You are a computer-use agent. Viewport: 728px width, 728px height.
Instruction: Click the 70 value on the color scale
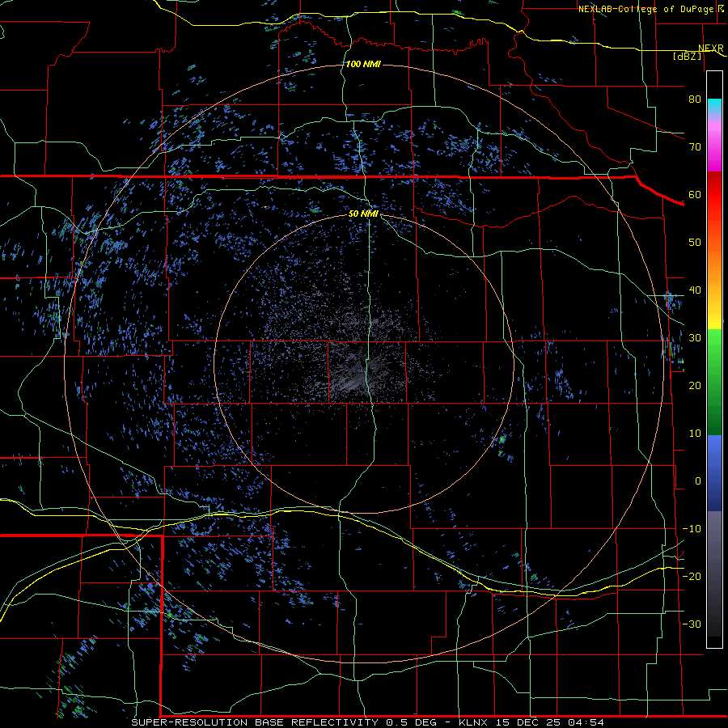695,147
